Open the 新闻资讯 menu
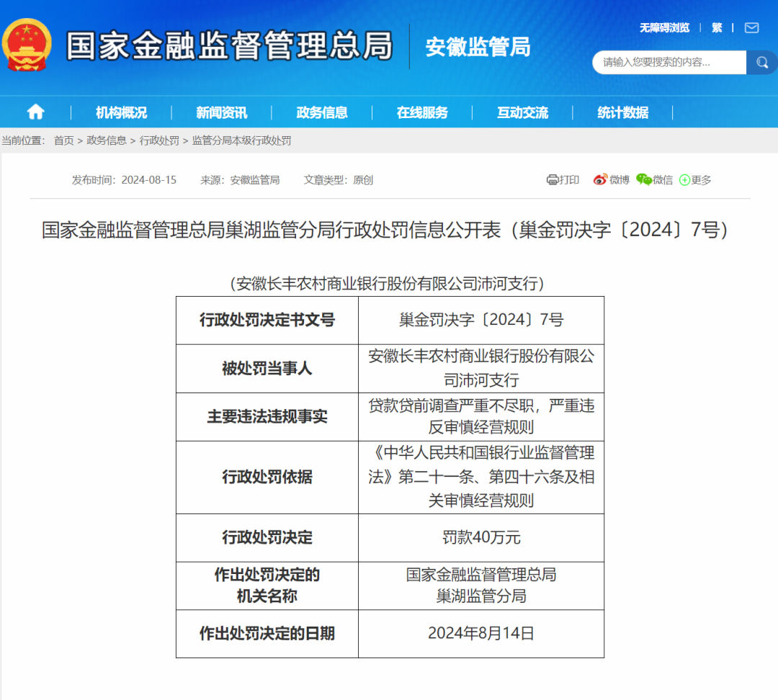This screenshot has height=700, width=778. point(222,112)
